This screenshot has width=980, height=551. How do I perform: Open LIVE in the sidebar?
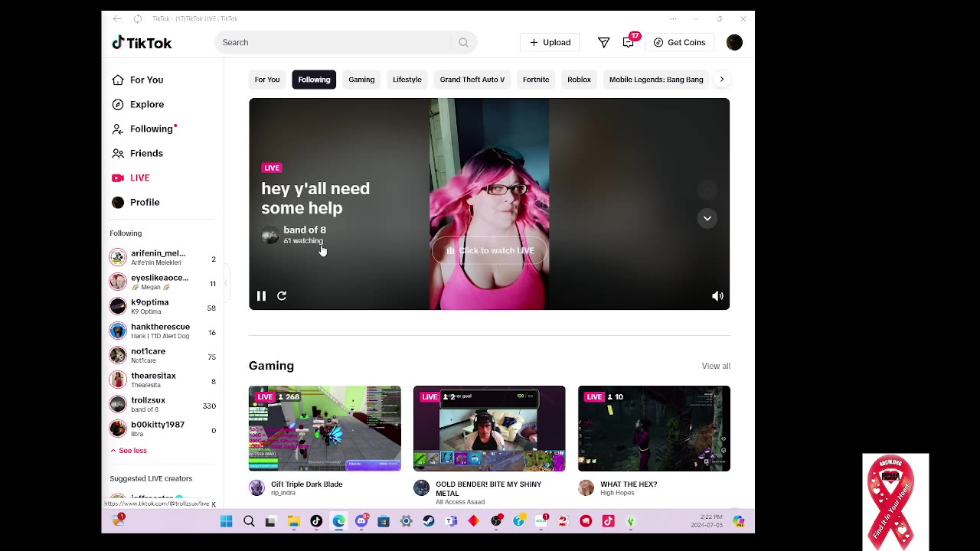(x=131, y=178)
